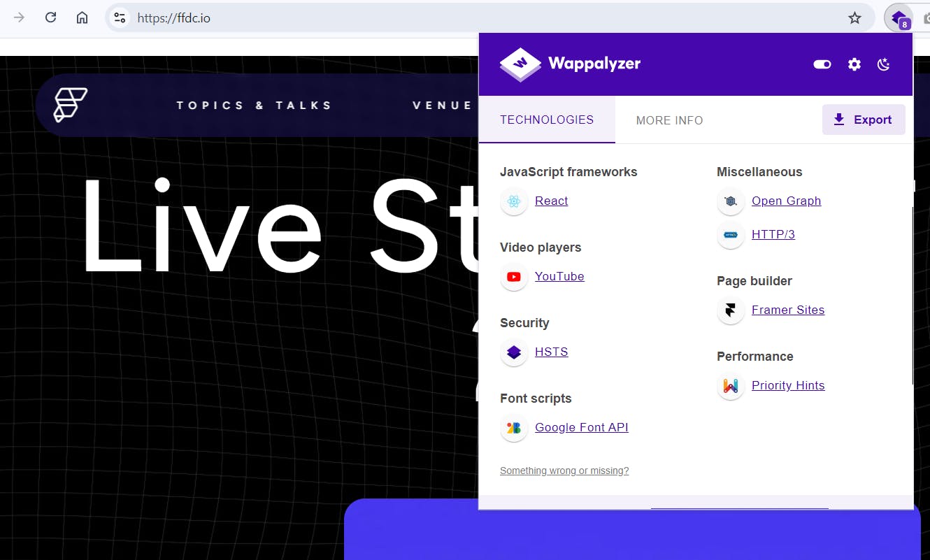Open site information icon in address bar
The image size is (930, 560).
coord(120,18)
